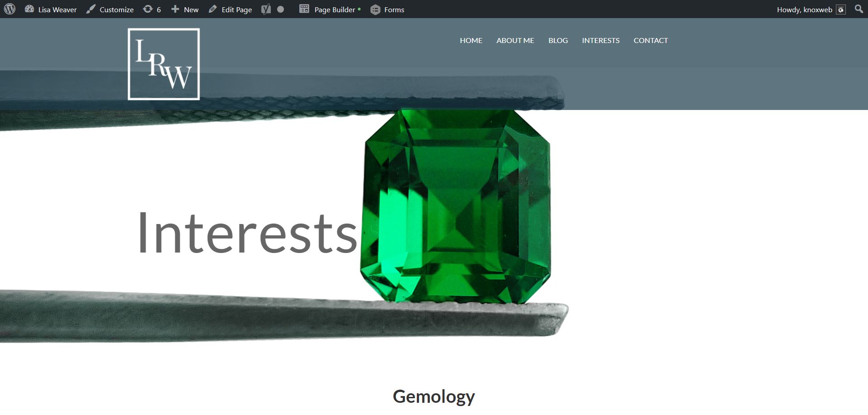This screenshot has width=868, height=415.
Task: Open the Yoast SEO icon
Action: tap(266, 9)
